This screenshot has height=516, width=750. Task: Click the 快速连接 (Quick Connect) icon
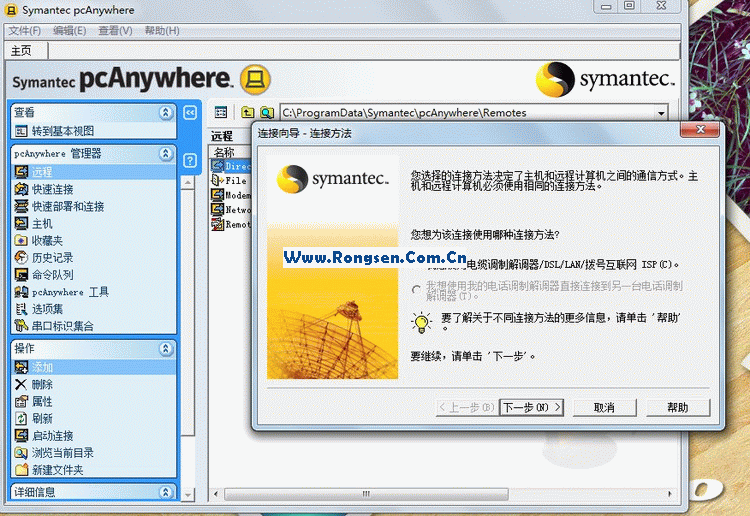[x=21, y=189]
